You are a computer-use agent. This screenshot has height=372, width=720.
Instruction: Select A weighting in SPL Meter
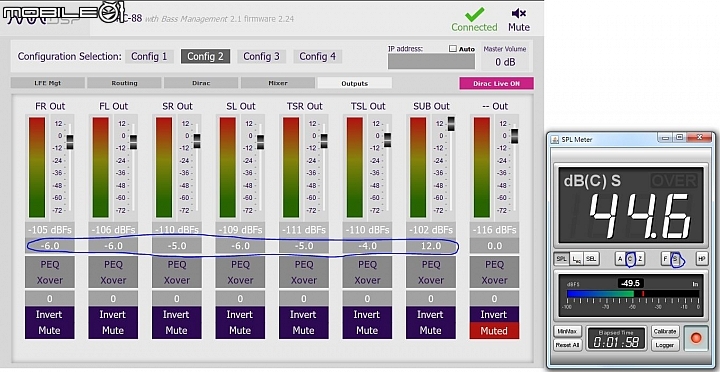[x=620, y=259]
